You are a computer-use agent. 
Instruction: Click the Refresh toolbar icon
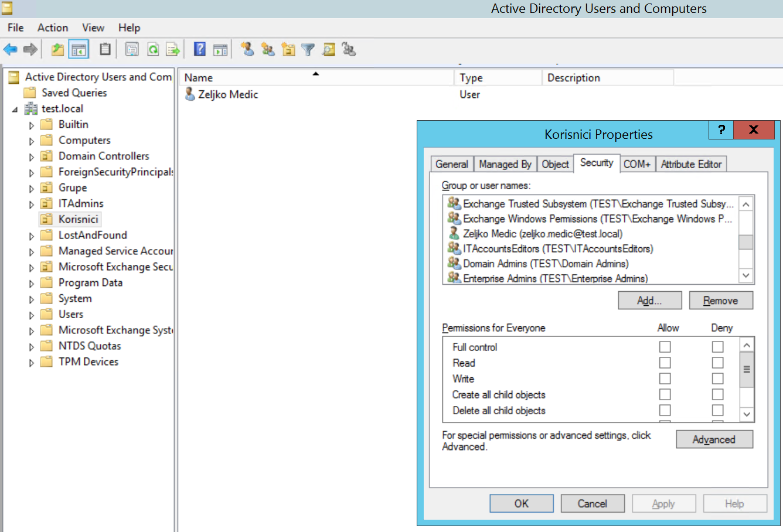pyautogui.click(x=153, y=50)
